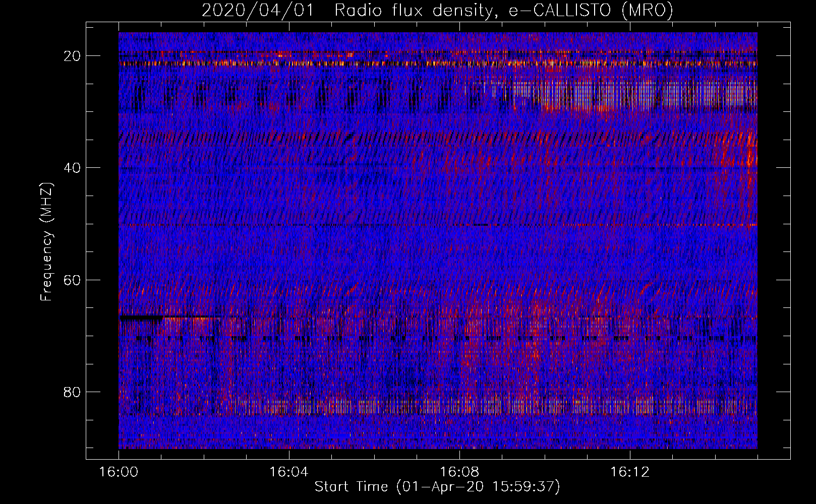Click the plot title '2020/04/01 Radio flux density, e-CALLISTO (MRO)'
Image resolution: width=816 pixels, height=504 pixels.
coord(437,10)
